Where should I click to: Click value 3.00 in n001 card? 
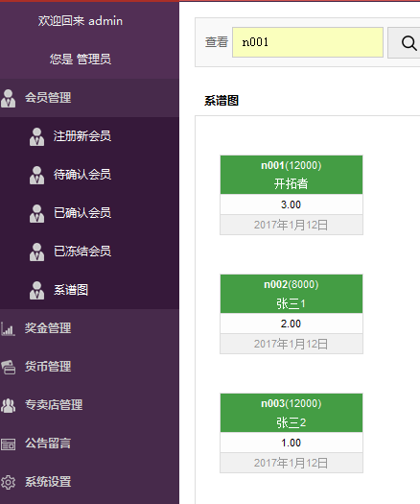292,204
